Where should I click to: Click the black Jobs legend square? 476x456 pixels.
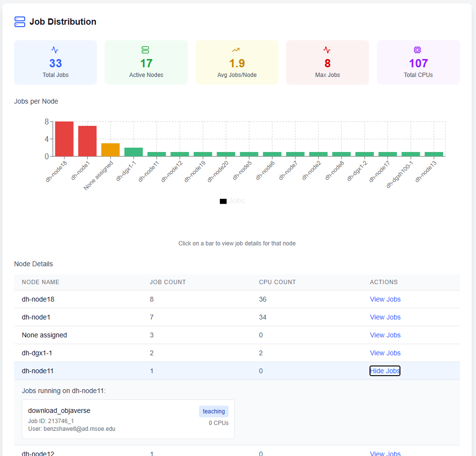point(223,201)
